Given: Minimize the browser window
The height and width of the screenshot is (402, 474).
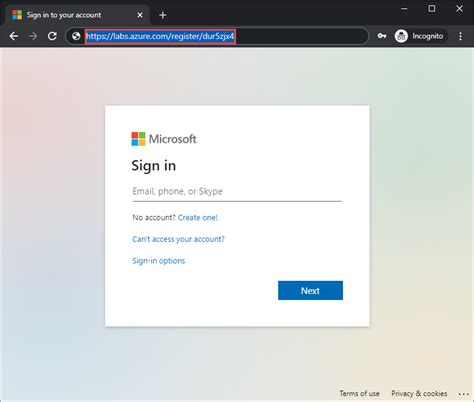Looking at the screenshot, I should click(404, 9).
